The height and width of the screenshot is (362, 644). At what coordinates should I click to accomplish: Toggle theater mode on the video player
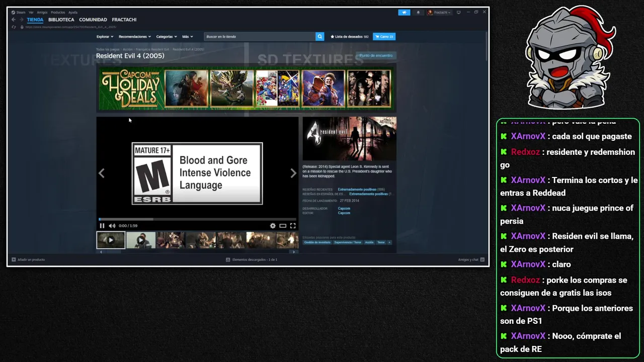[283, 226]
